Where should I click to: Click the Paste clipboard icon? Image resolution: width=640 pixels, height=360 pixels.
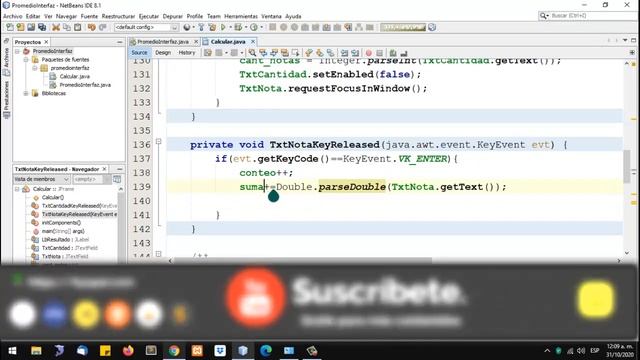pyautogui.click(x=77, y=27)
